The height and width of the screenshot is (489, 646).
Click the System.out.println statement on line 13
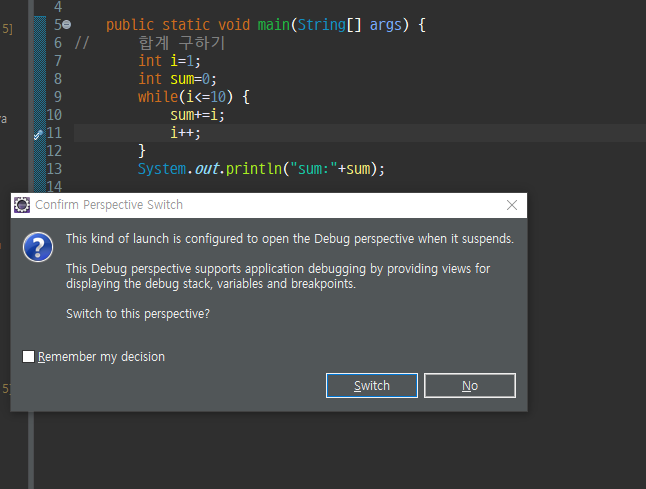coord(261,169)
